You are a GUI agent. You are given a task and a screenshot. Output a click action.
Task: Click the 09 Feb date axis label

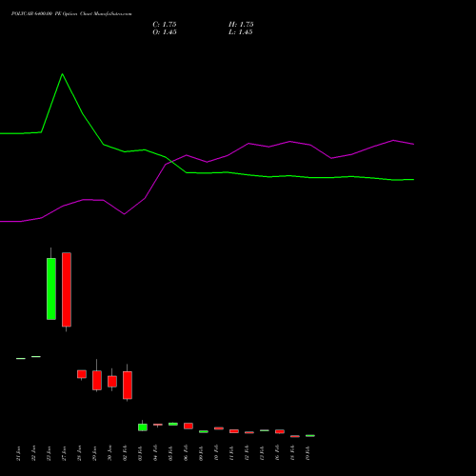click(201, 453)
